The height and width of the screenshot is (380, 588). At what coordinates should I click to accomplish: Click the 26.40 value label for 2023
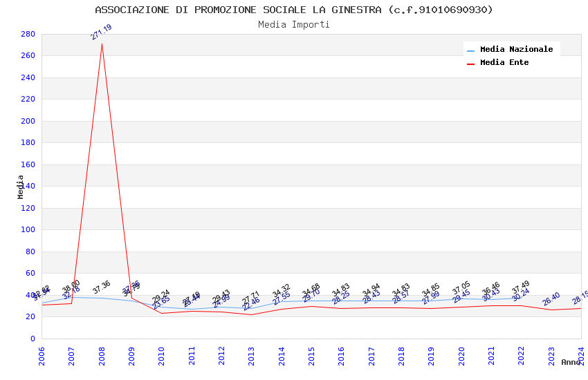coord(551,298)
